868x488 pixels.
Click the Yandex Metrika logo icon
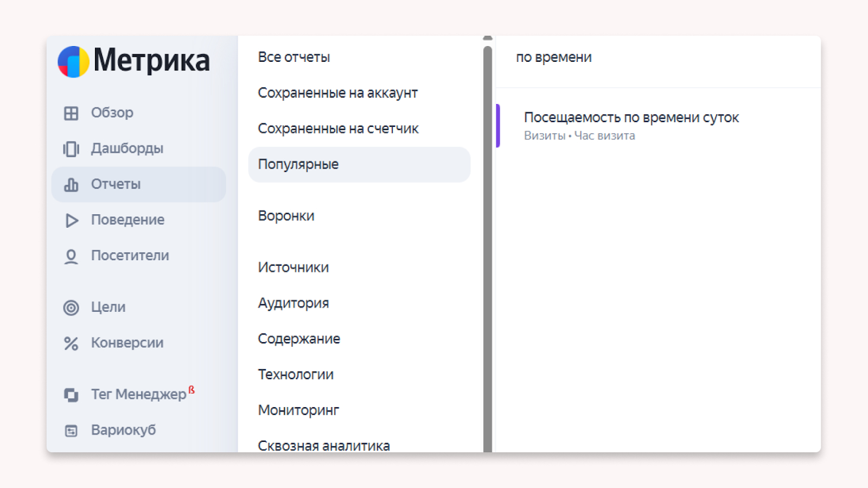74,61
